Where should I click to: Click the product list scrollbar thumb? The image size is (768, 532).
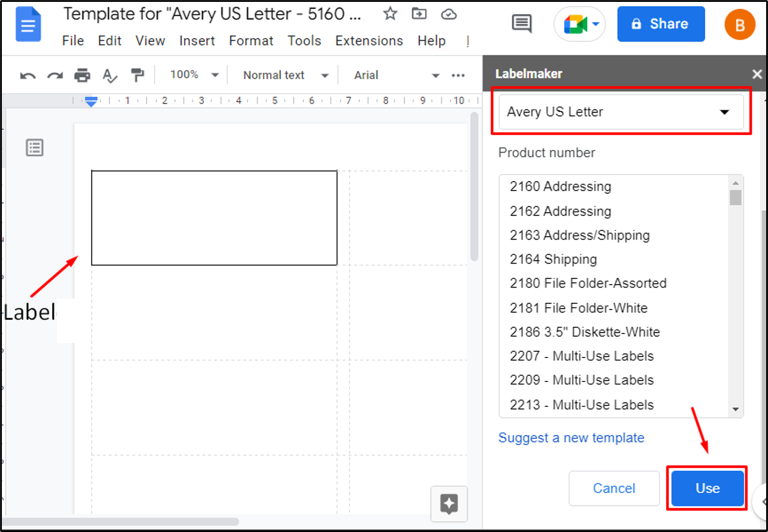coord(735,197)
